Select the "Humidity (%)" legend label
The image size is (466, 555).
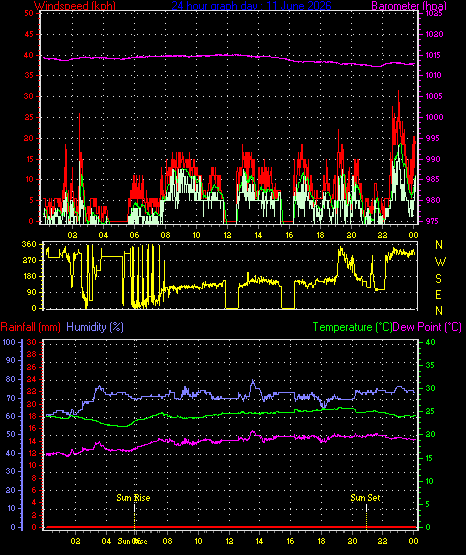click(x=95, y=327)
